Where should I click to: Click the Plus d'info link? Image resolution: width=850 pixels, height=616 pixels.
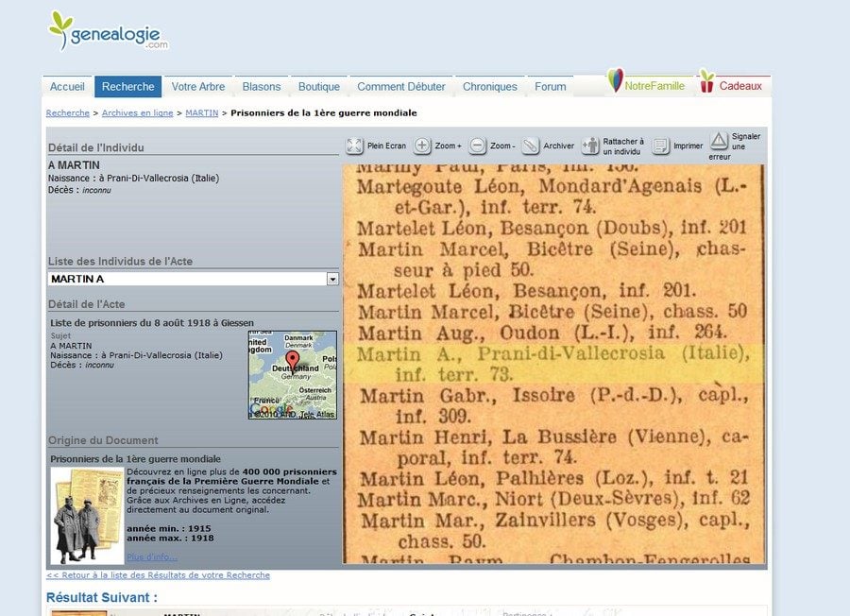pyautogui.click(x=151, y=556)
